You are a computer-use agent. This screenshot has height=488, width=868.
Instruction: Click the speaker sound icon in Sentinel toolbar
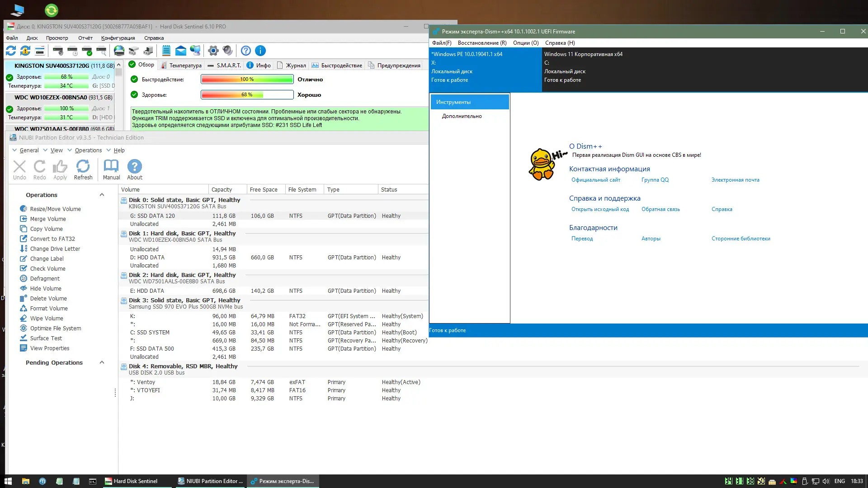[x=227, y=51]
